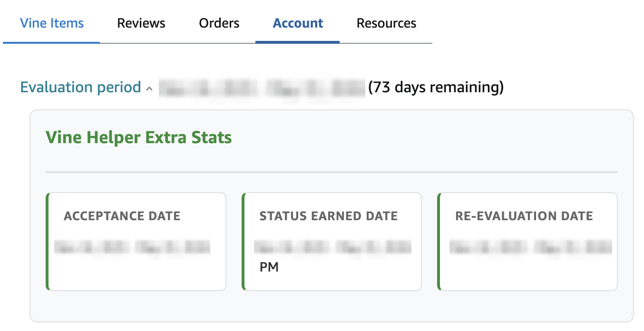Image resolution: width=644 pixels, height=331 pixels.
Task: Collapse the Evaluation period chevron
Action: 149,88
